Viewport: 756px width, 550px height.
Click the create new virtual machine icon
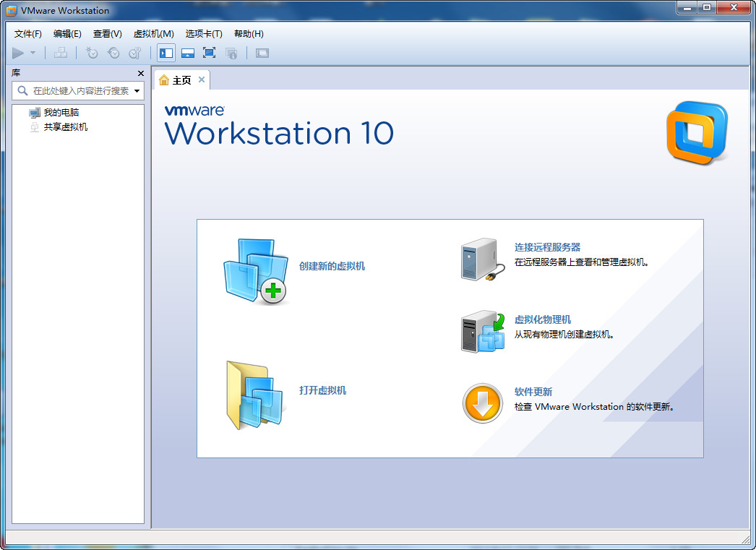tap(256, 271)
